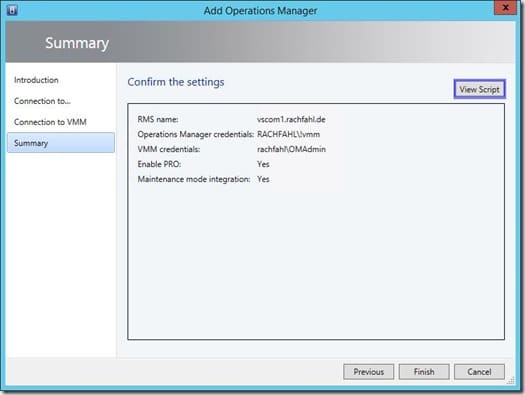Screen dimensions: 525x395
Task: Select the Connection to VMM step
Action: point(50,122)
